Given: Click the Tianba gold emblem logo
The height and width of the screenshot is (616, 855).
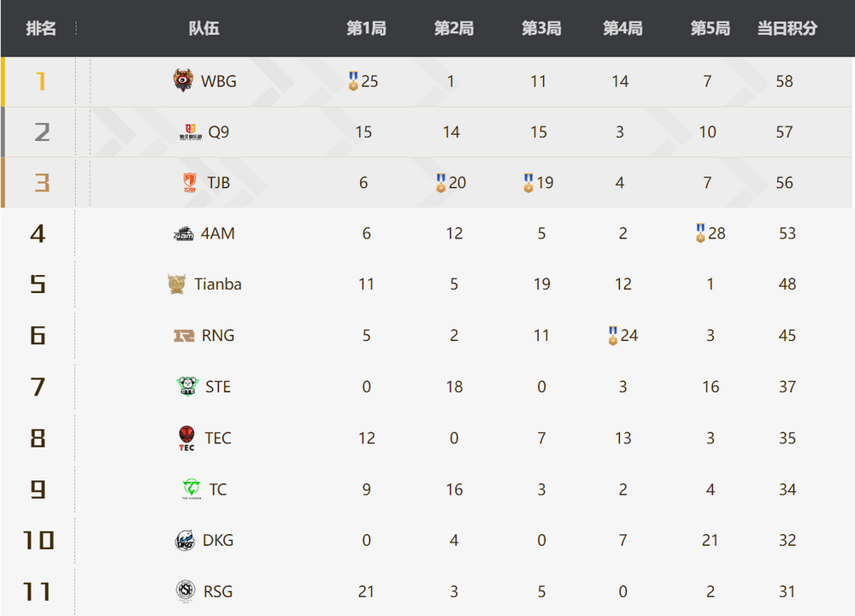Looking at the screenshot, I should pos(177,284).
